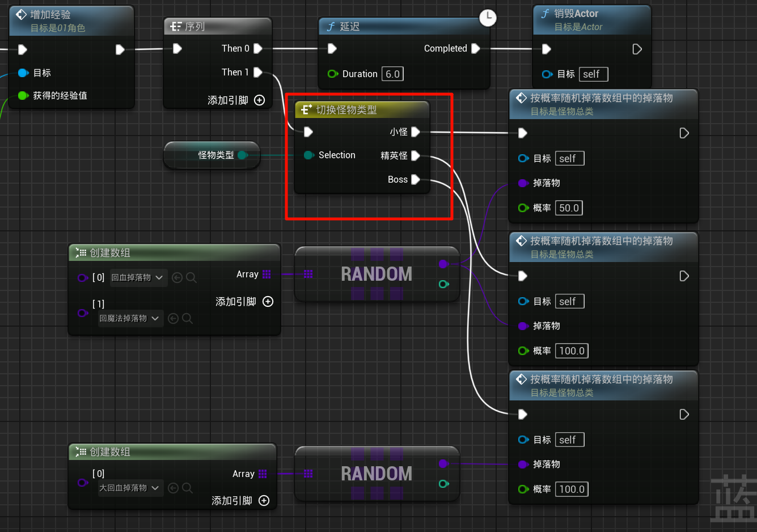The image size is (757, 532).
Task: Click the magnifier browse icon beside 大回血掉落物
Action: (188, 488)
